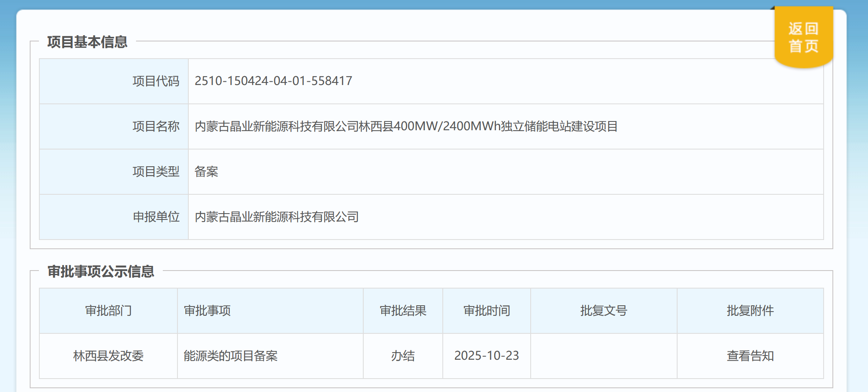Click the 申报单位 row label
Viewport: 868px width, 392px height.
click(156, 217)
